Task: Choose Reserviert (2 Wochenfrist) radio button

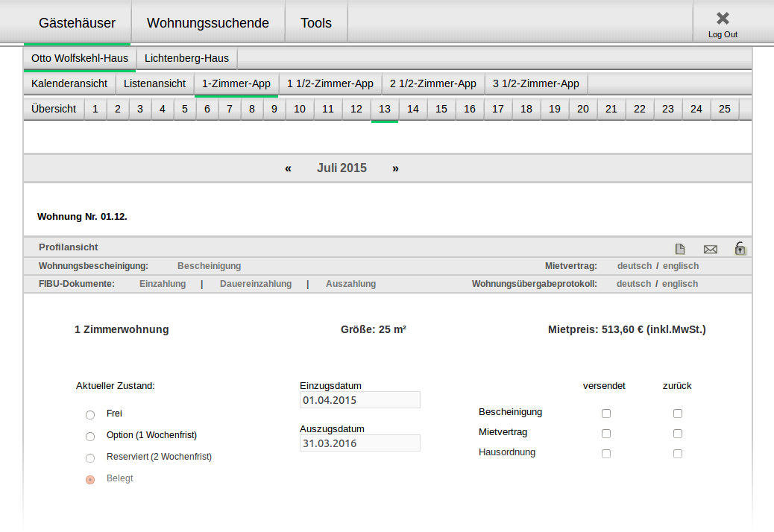Action: click(x=90, y=457)
